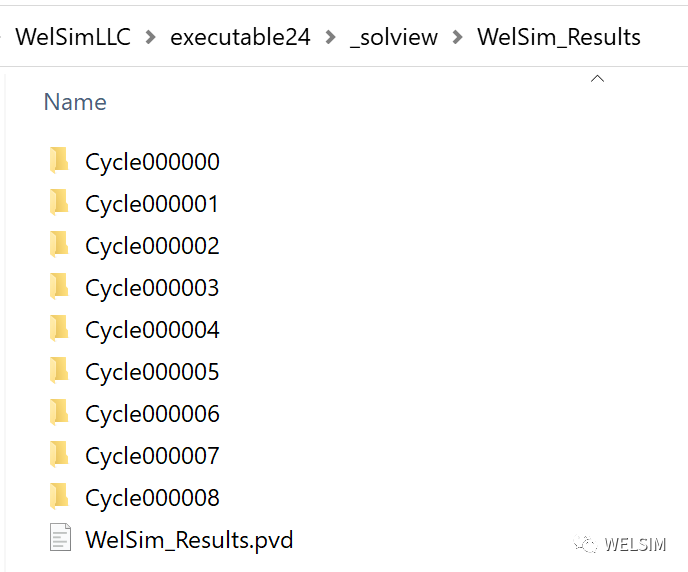This screenshot has height=572, width=688.
Task: Navigate to executable24 in the address bar
Action: click(x=240, y=37)
